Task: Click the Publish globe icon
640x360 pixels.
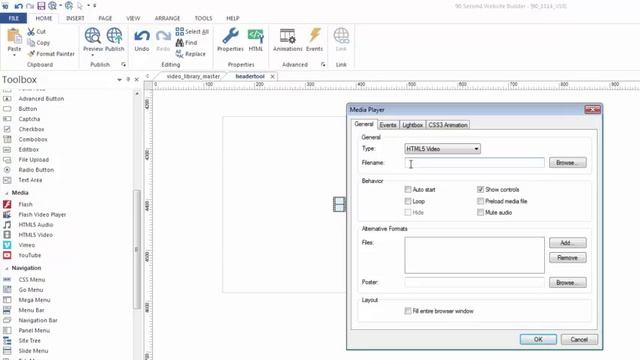Action: click(114, 36)
